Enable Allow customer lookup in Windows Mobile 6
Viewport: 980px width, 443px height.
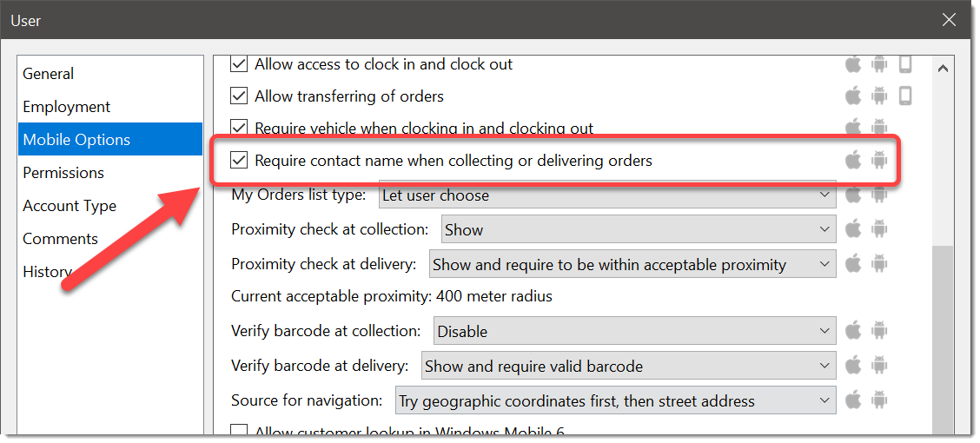(239, 431)
